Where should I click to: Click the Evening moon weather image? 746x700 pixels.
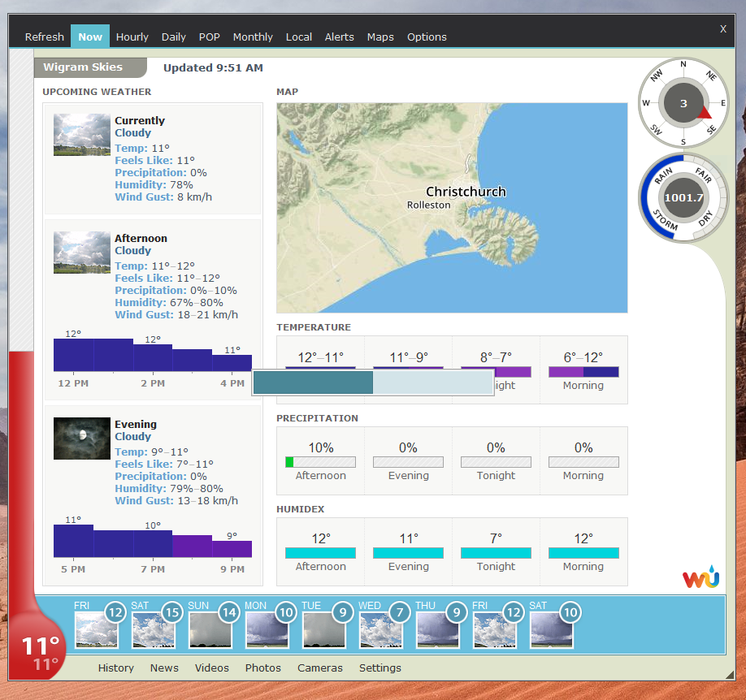tap(82, 439)
